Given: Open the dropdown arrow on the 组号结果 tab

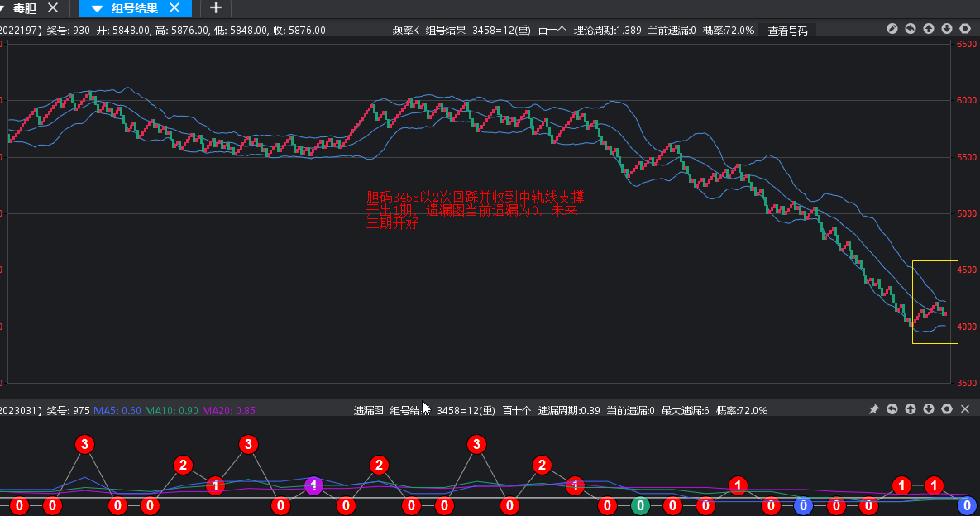Looking at the screenshot, I should click(97, 9).
